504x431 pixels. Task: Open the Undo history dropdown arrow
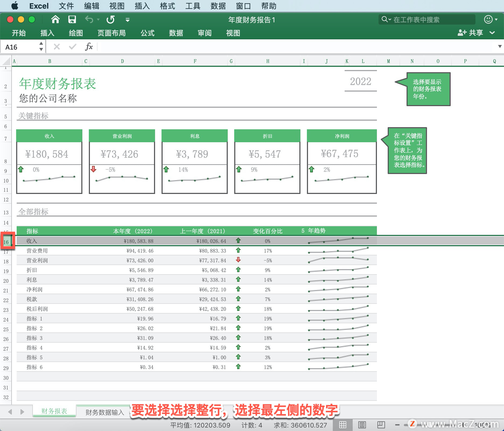coord(98,20)
